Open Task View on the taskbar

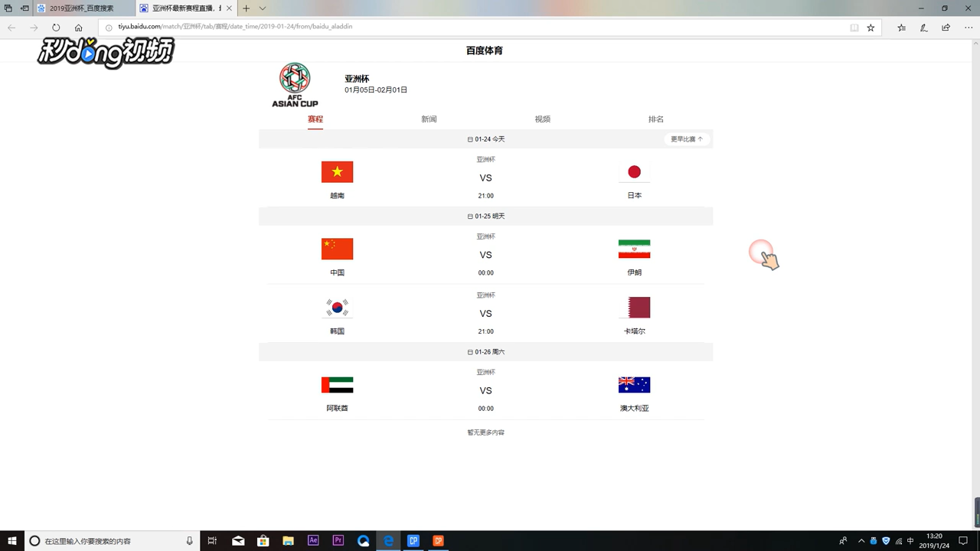[x=212, y=541]
